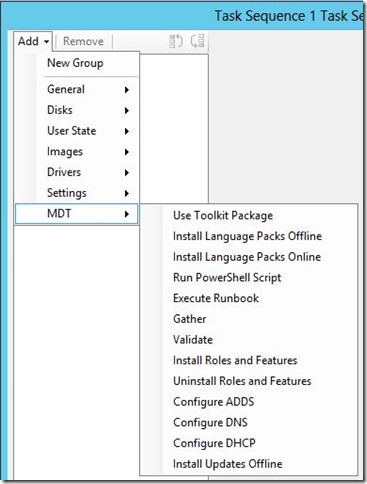Choose Install Language Packs Offline

[248, 236]
